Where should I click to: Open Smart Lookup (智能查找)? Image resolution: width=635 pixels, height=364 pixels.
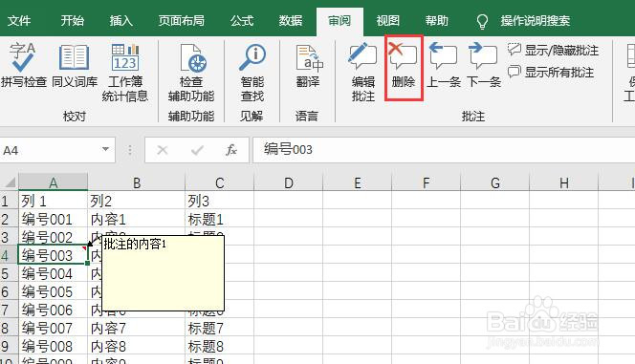coord(252,73)
